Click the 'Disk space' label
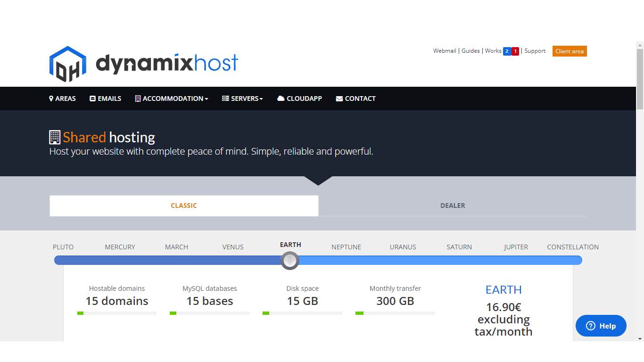The image size is (644, 362). coord(303,288)
